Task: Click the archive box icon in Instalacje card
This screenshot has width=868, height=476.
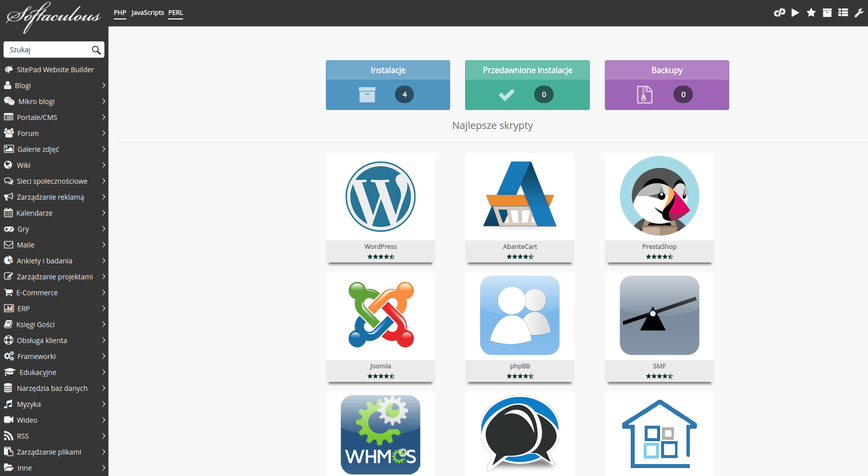Action: (x=367, y=95)
